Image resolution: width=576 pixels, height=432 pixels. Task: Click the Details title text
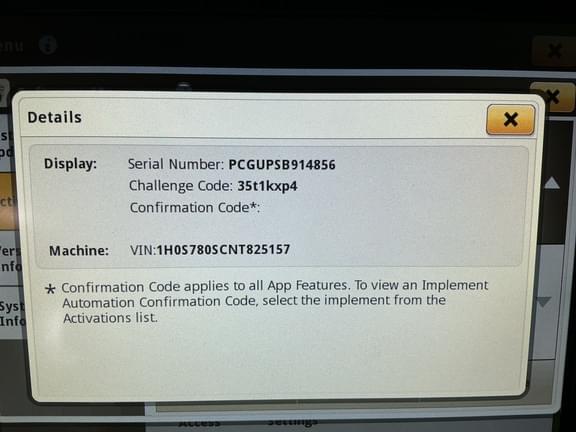(54, 118)
